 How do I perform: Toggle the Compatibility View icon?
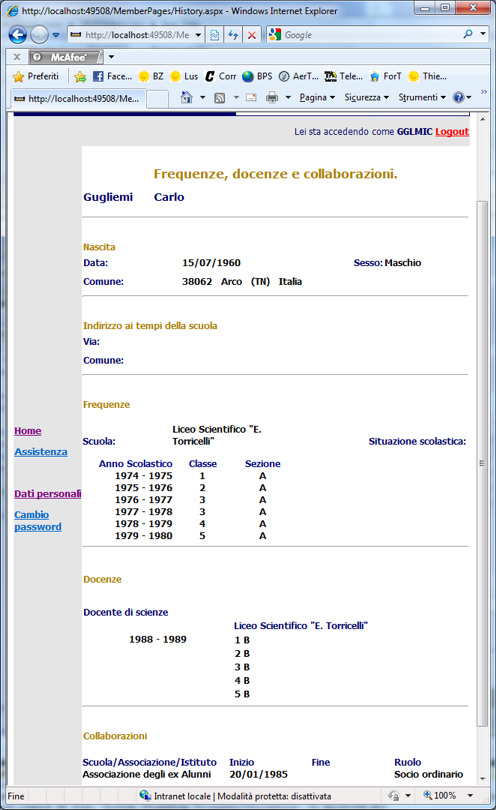pyautogui.click(x=214, y=35)
